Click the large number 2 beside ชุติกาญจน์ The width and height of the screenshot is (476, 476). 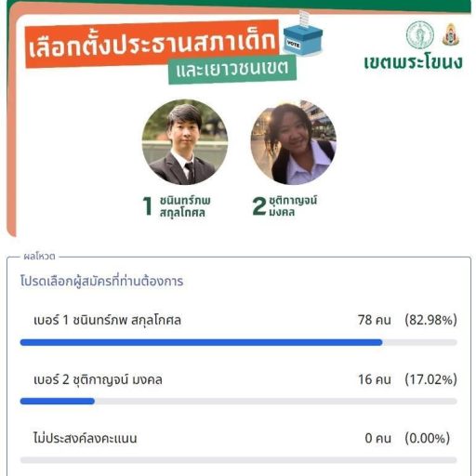(x=259, y=205)
